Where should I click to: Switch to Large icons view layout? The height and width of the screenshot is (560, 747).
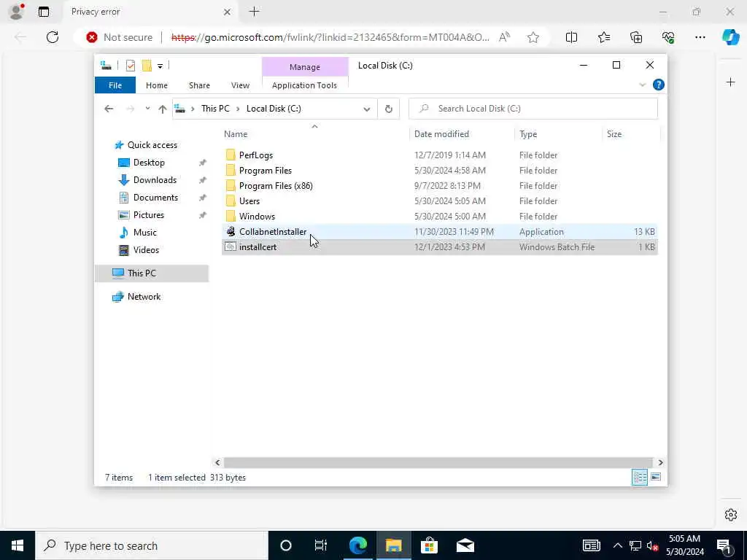click(x=656, y=477)
